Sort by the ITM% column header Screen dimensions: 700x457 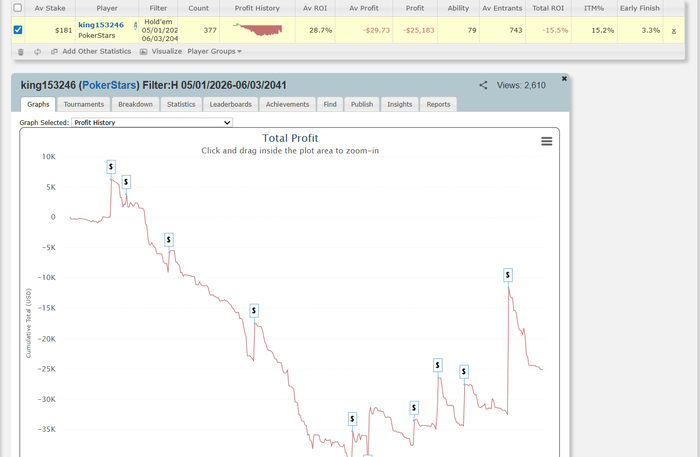[594, 8]
